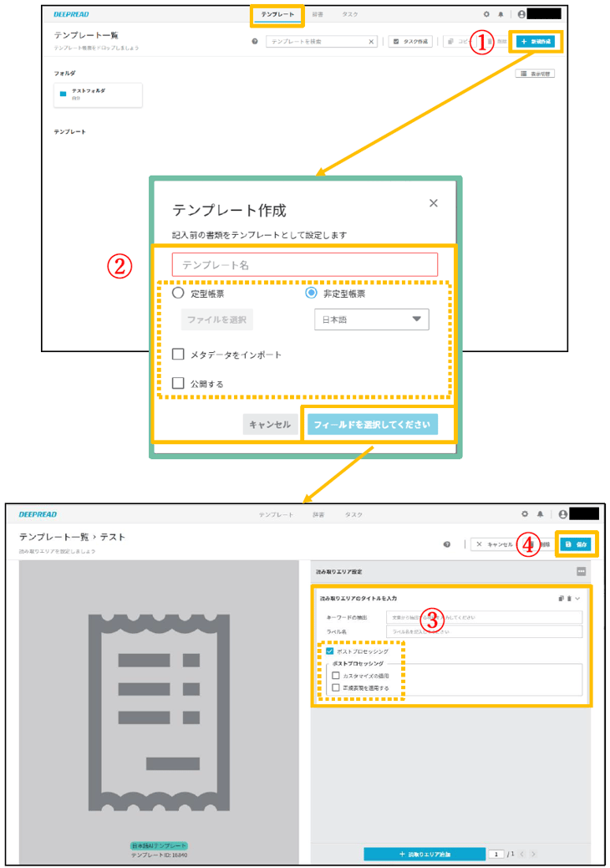Click the 新規作成 button
This screenshot has width=610, height=868.
point(536,41)
